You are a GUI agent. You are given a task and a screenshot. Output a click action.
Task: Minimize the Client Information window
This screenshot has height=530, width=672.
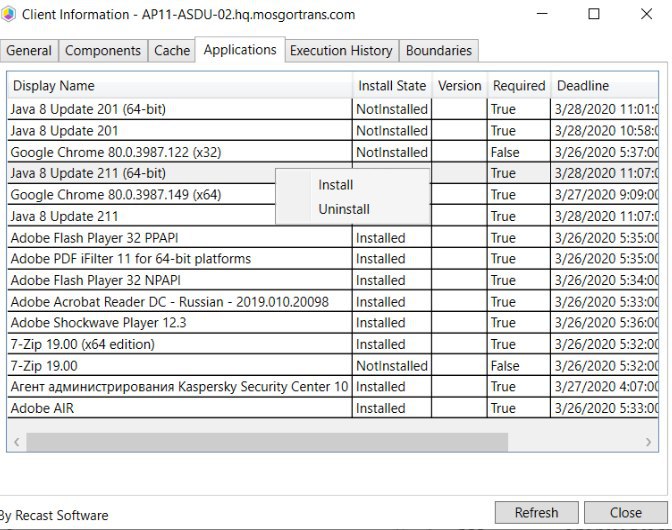pyautogui.click(x=542, y=14)
